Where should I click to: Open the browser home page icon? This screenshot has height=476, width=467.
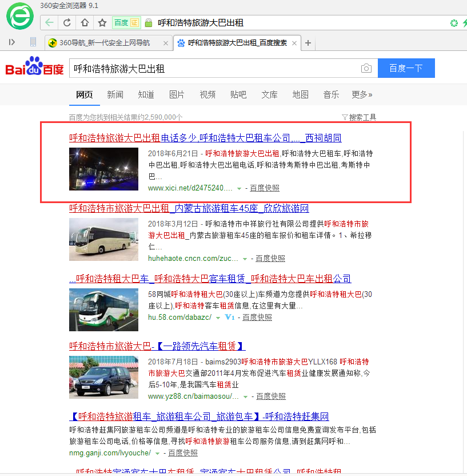click(85, 23)
